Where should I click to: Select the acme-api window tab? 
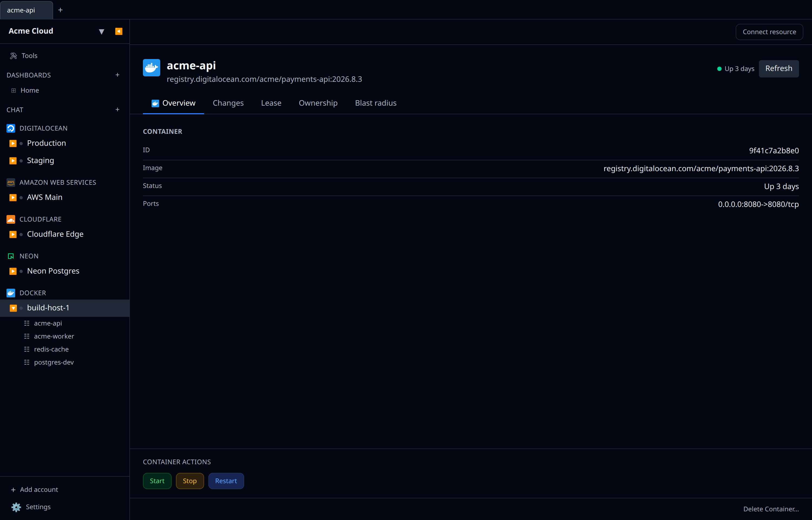tap(26, 10)
